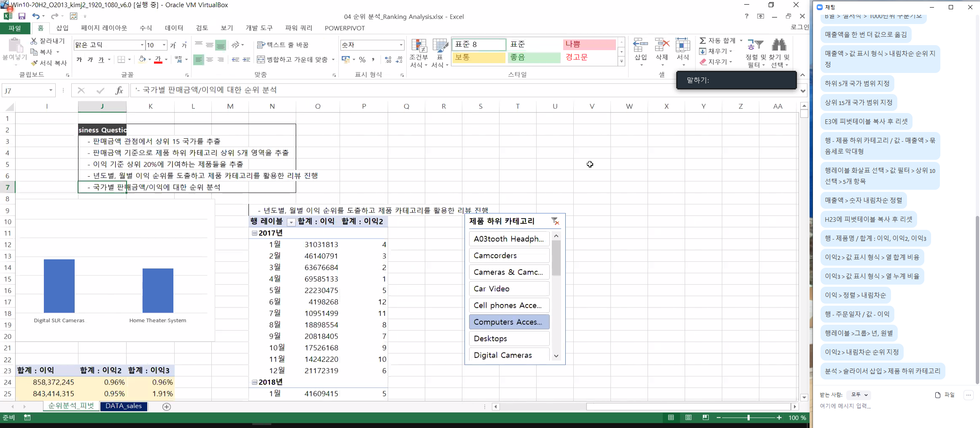The height and width of the screenshot is (428, 980).
Task: Open the row labels (행 레이블) filter dropdown
Action: [291, 222]
